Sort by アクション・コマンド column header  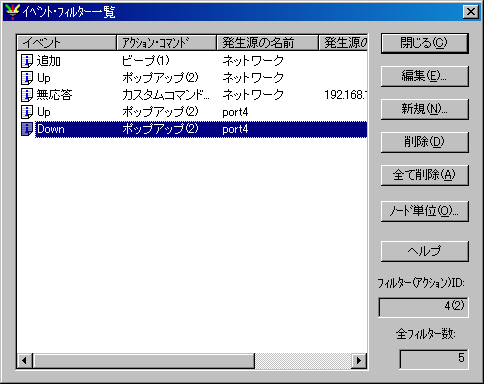167,43
